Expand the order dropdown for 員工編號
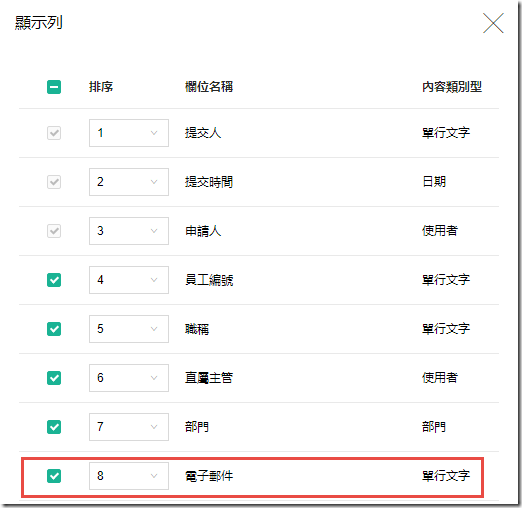The width and height of the screenshot is (522, 508). tap(129, 280)
